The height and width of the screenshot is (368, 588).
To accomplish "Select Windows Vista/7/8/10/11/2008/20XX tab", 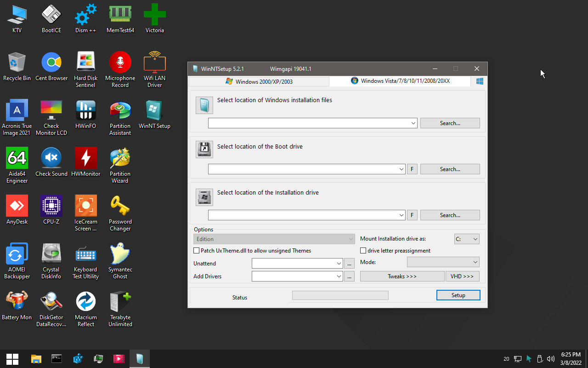I will 400,81.
